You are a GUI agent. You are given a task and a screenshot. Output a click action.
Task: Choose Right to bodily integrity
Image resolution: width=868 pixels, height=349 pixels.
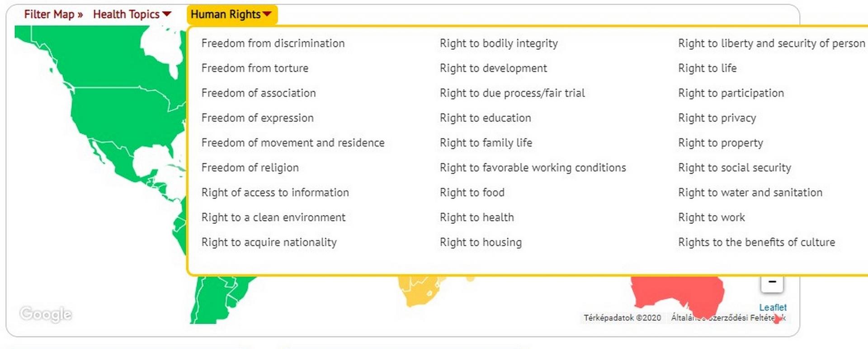(x=499, y=43)
